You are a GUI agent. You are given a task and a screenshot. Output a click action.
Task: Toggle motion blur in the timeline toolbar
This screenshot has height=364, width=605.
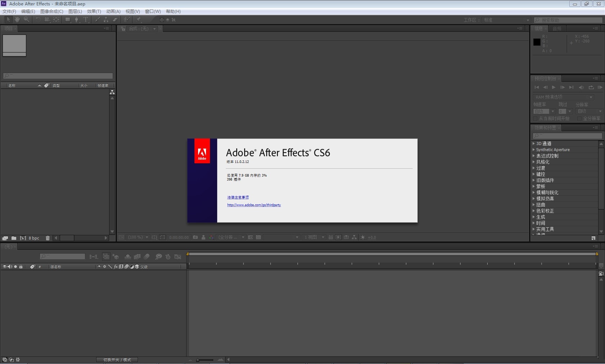coord(147,256)
